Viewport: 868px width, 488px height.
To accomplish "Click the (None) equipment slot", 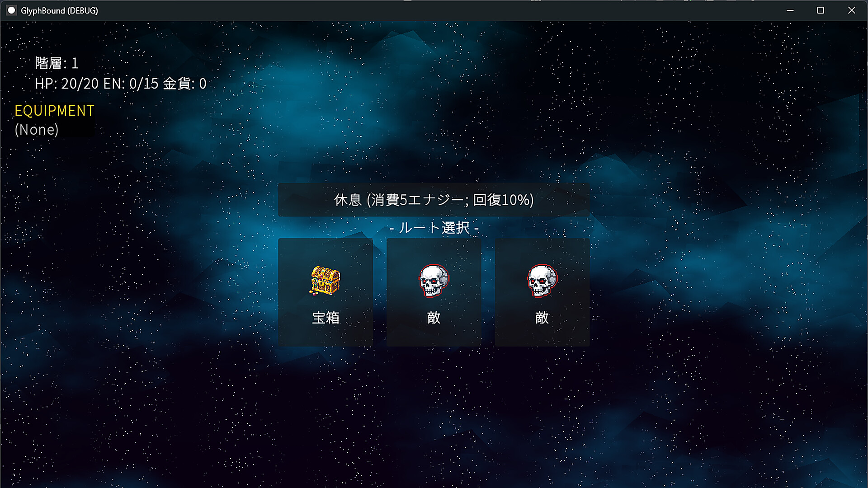I will 36,130.
